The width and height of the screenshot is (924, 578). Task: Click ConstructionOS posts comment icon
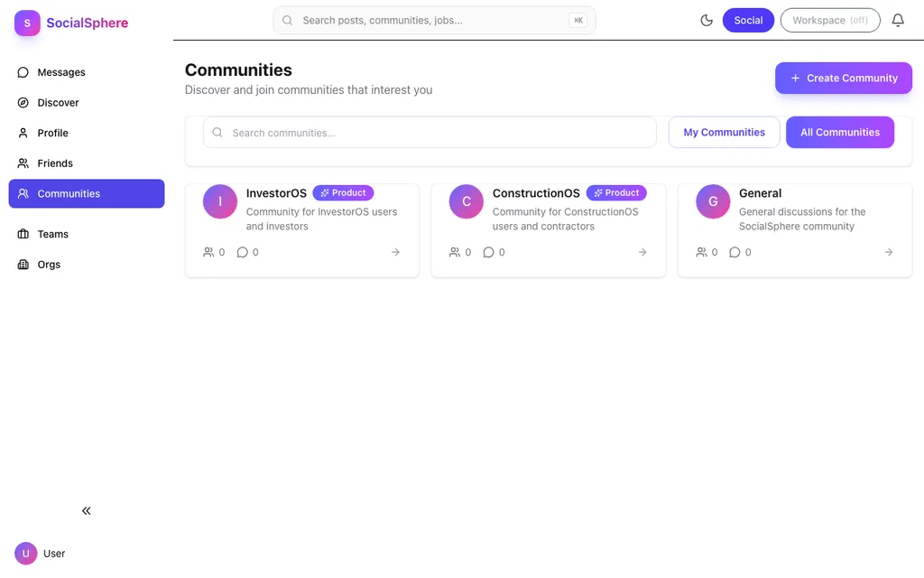(x=488, y=253)
